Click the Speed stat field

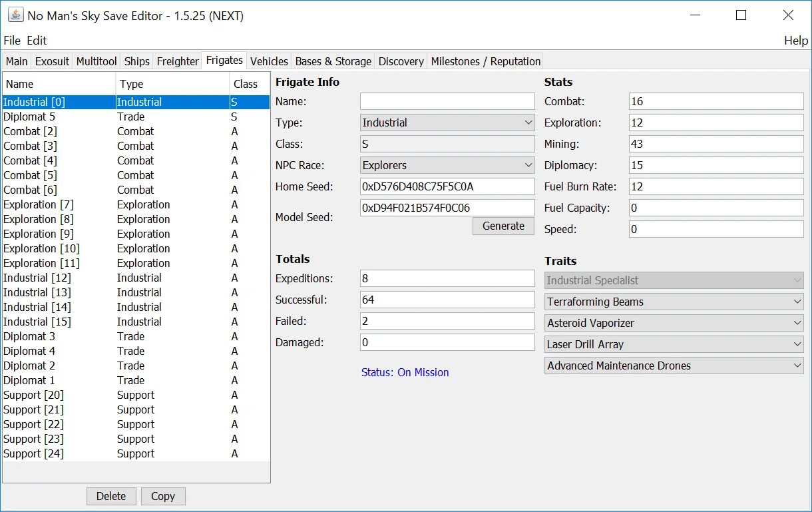(x=716, y=229)
